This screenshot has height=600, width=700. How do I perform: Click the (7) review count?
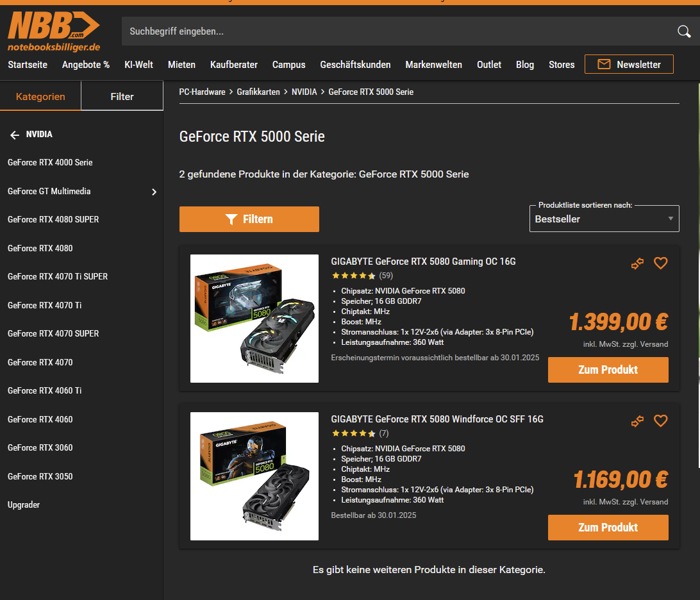384,433
